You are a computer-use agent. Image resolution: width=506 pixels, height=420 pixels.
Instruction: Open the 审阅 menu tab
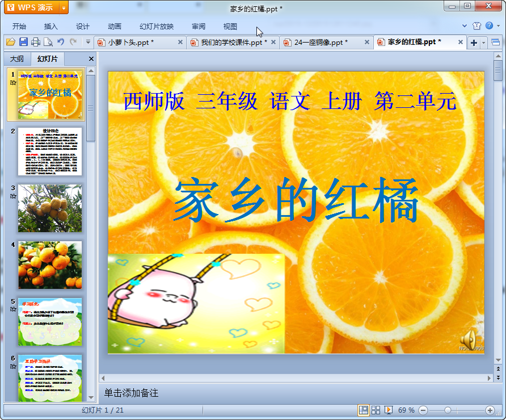click(x=199, y=27)
